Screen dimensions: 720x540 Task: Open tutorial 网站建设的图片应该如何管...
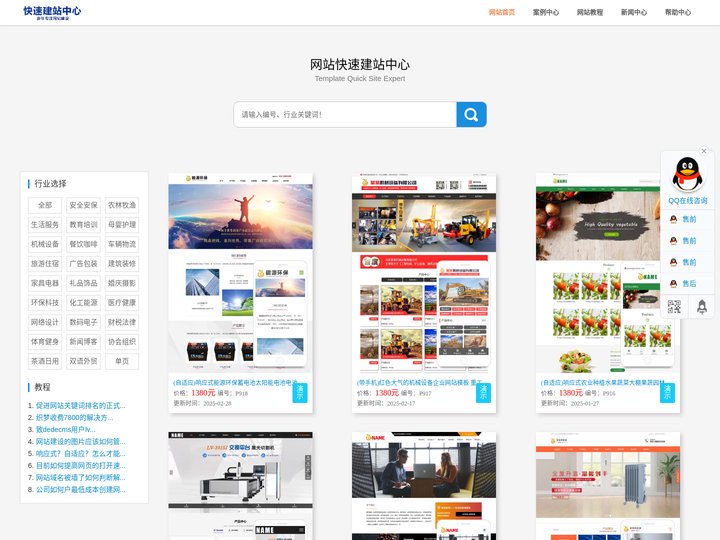[x=80, y=441]
